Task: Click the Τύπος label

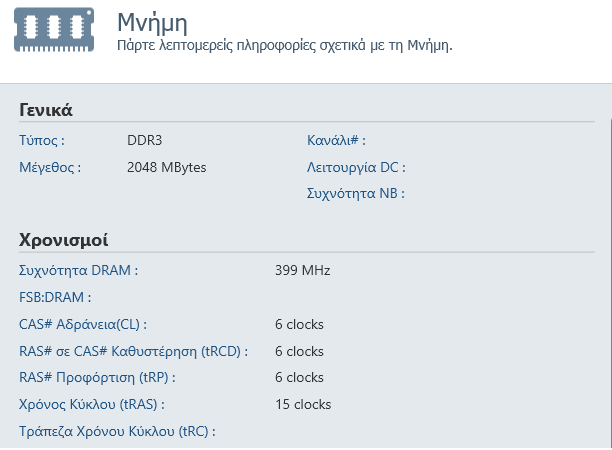Action: tap(42, 140)
